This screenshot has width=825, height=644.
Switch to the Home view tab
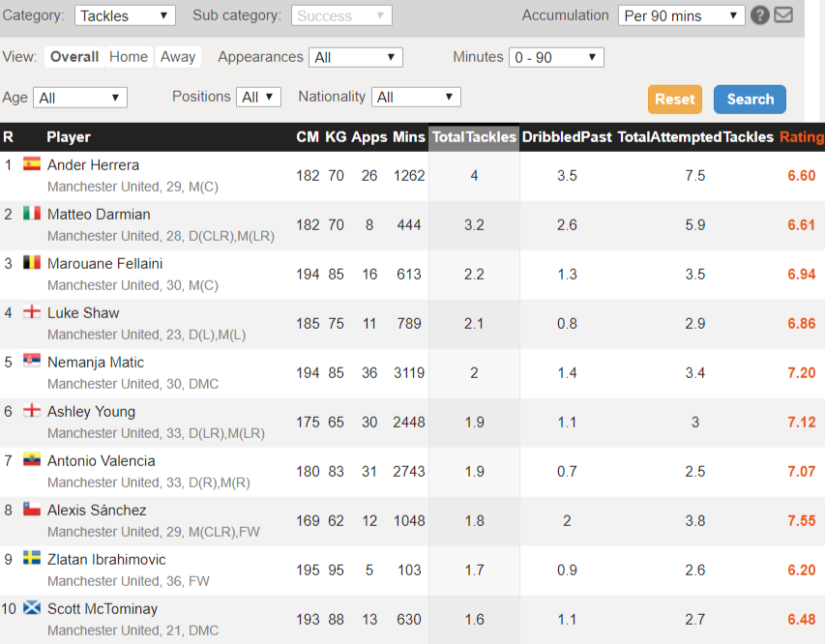click(129, 57)
